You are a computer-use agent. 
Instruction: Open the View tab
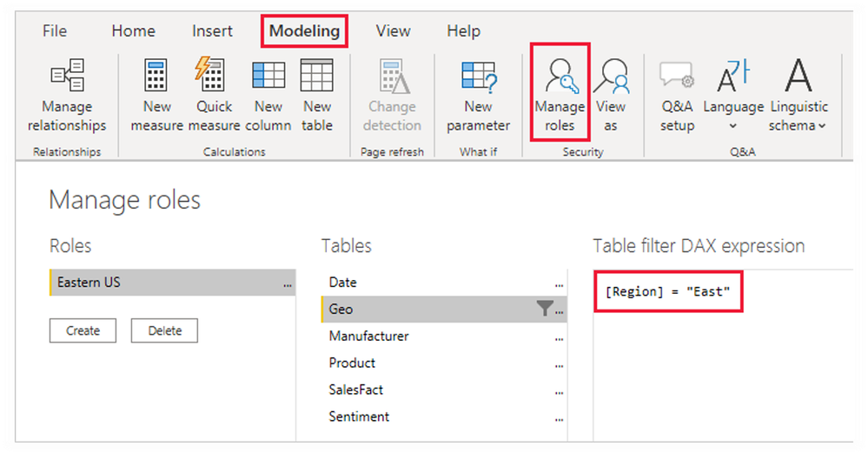(393, 31)
